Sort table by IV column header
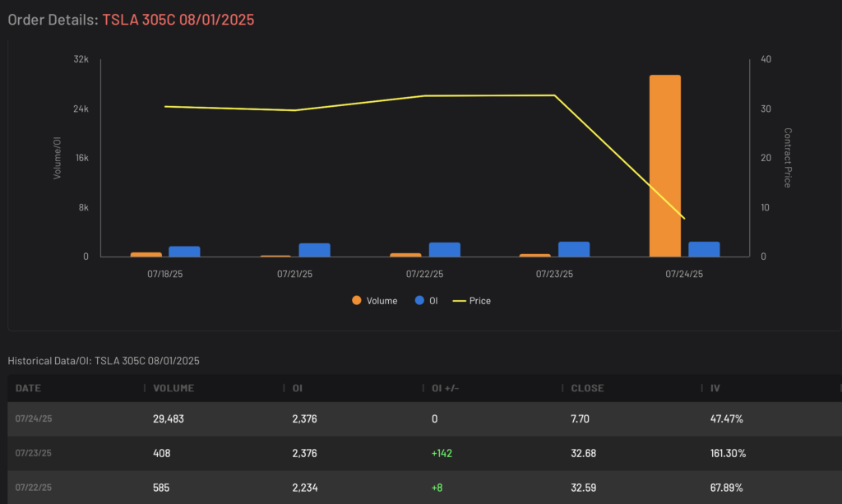 [715, 388]
